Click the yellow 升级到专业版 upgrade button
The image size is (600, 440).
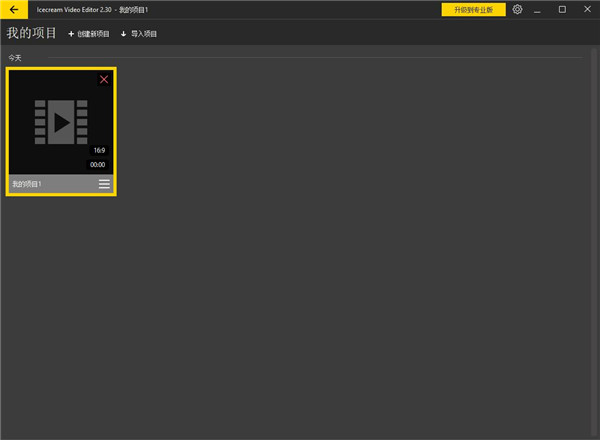[x=473, y=9]
